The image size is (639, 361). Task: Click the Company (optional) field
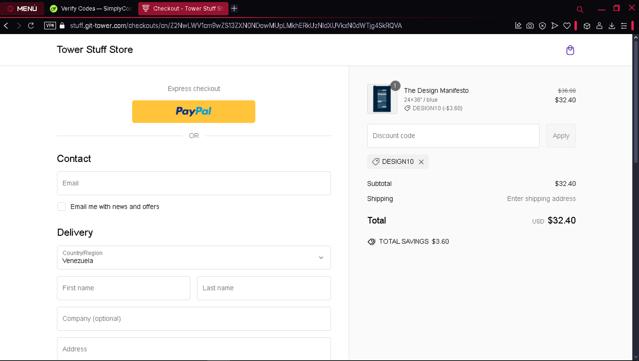194,319
